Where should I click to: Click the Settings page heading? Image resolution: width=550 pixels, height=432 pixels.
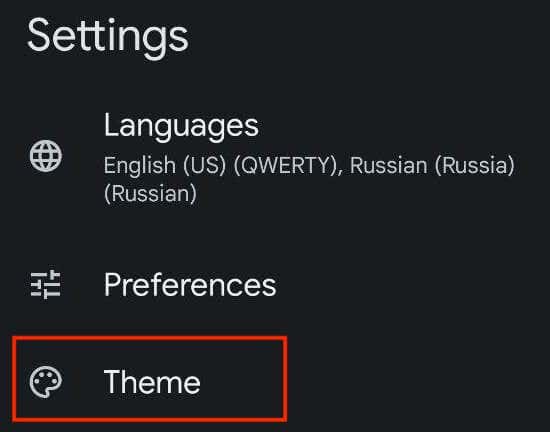click(108, 38)
